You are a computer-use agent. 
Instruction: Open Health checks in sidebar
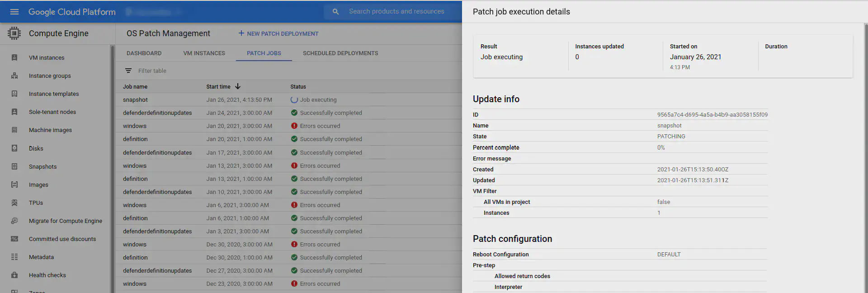tap(47, 275)
